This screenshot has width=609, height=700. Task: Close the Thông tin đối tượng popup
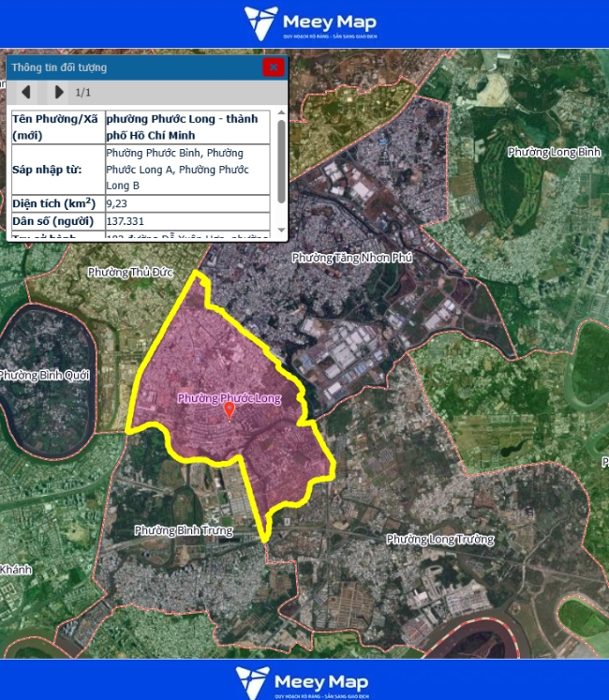point(273,67)
